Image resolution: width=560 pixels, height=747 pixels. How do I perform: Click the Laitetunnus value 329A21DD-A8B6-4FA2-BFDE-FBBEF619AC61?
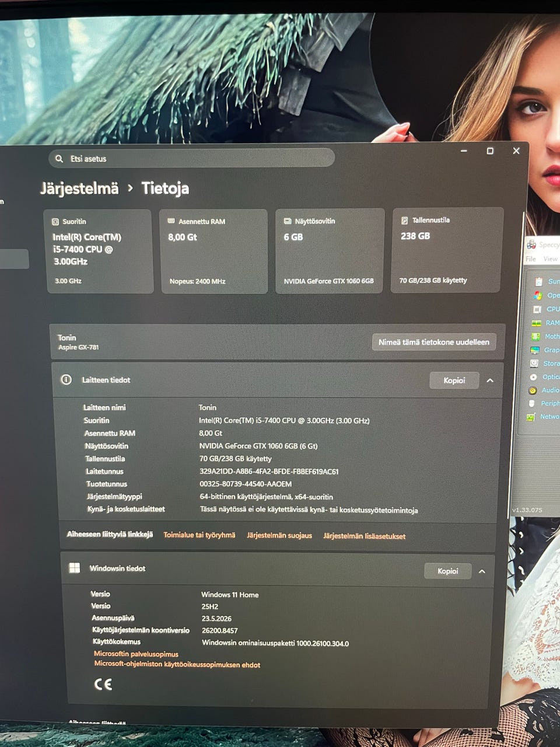coord(269,472)
